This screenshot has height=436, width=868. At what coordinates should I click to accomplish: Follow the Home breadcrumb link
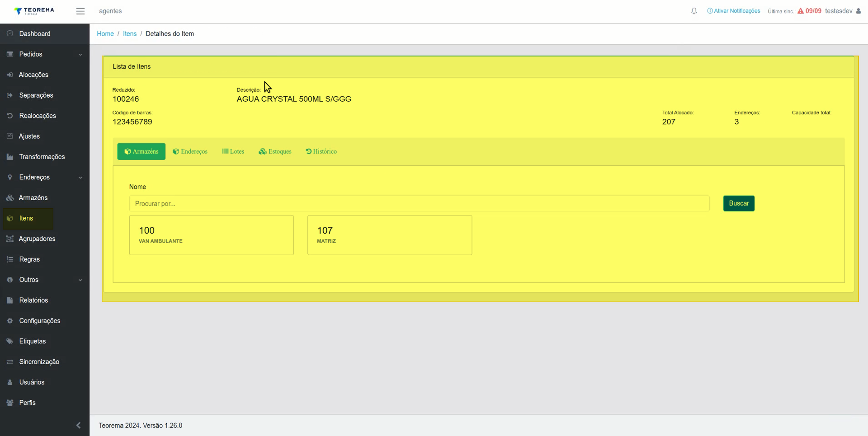pyautogui.click(x=105, y=34)
